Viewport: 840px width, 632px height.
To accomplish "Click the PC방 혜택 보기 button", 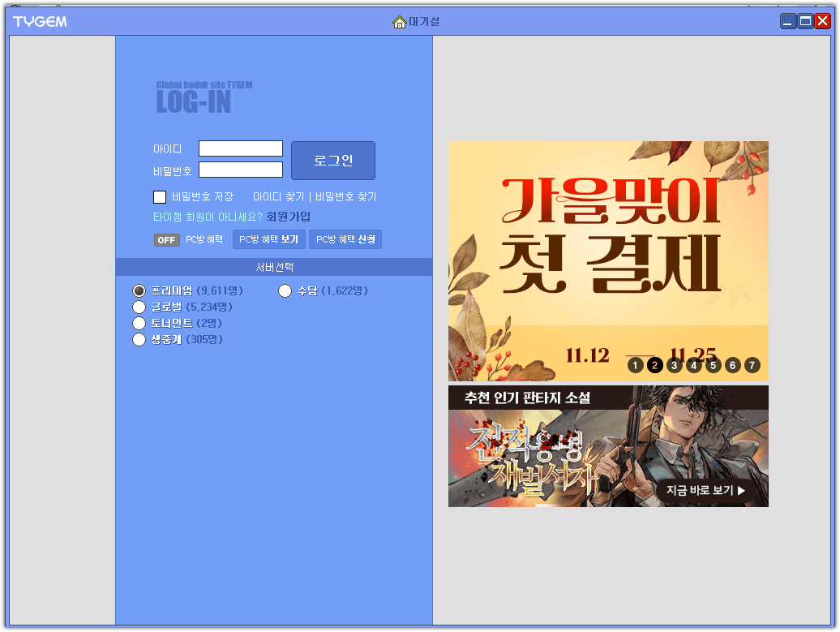I will click(269, 239).
